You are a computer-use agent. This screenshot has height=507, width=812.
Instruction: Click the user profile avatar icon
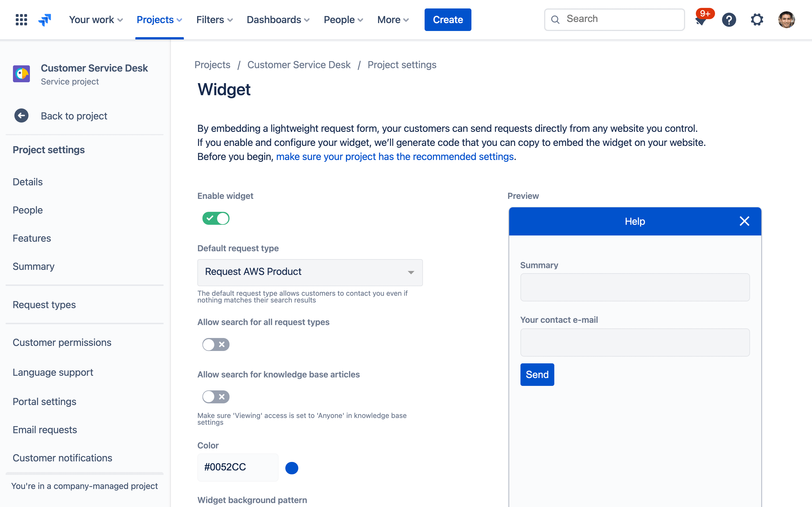point(787,19)
